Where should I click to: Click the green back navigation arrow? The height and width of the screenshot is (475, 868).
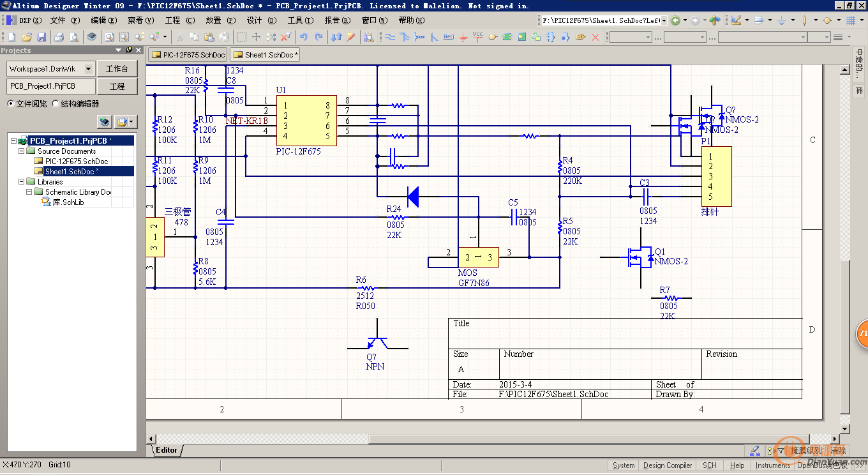pyautogui.click(x=675, y=20)
